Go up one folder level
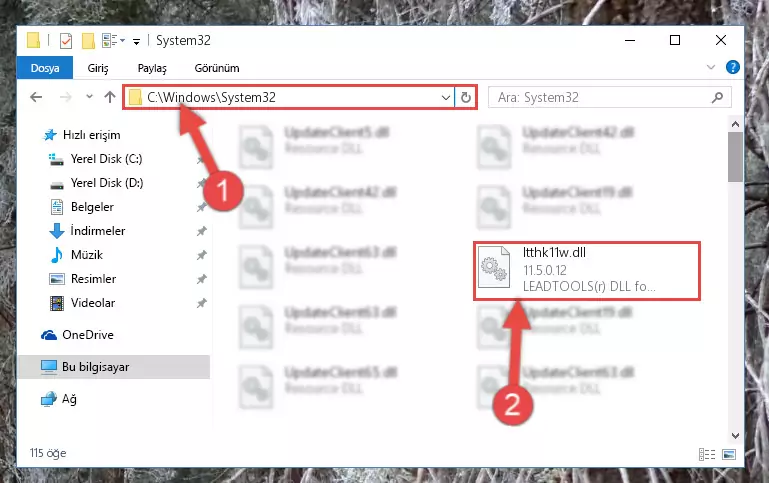 110,97
